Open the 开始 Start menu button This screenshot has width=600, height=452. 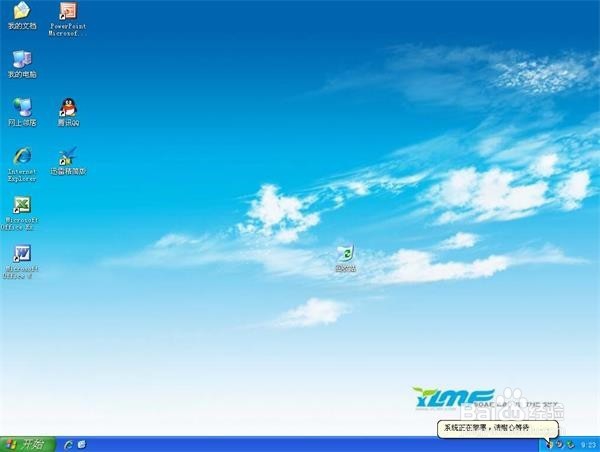coord(28,444)
